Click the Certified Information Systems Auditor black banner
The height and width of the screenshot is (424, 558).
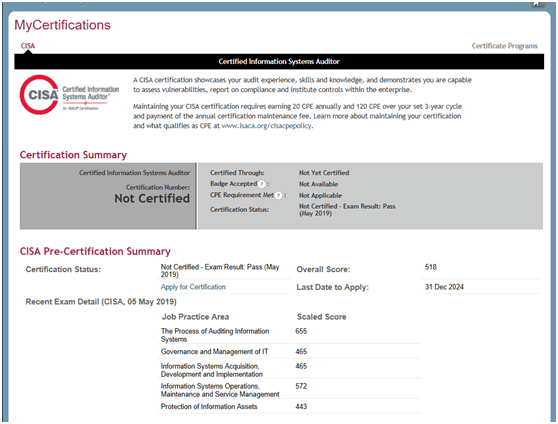pos(279,62)
